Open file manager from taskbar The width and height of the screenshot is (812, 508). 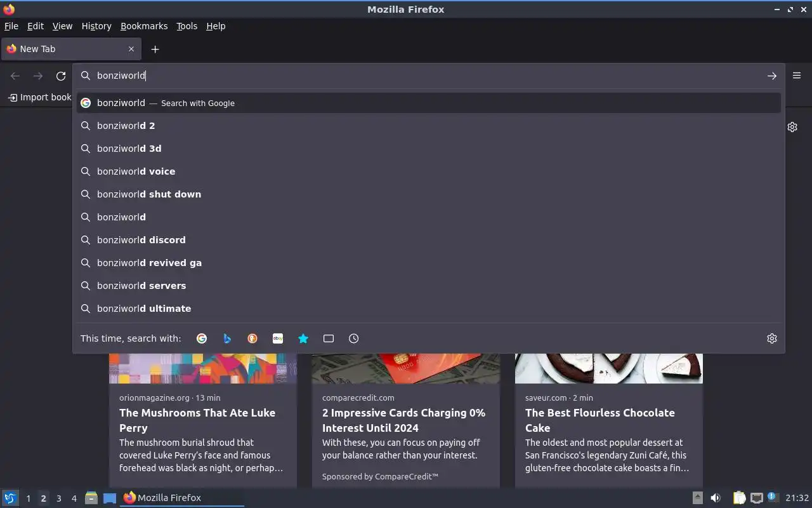[x=91, y=498]
